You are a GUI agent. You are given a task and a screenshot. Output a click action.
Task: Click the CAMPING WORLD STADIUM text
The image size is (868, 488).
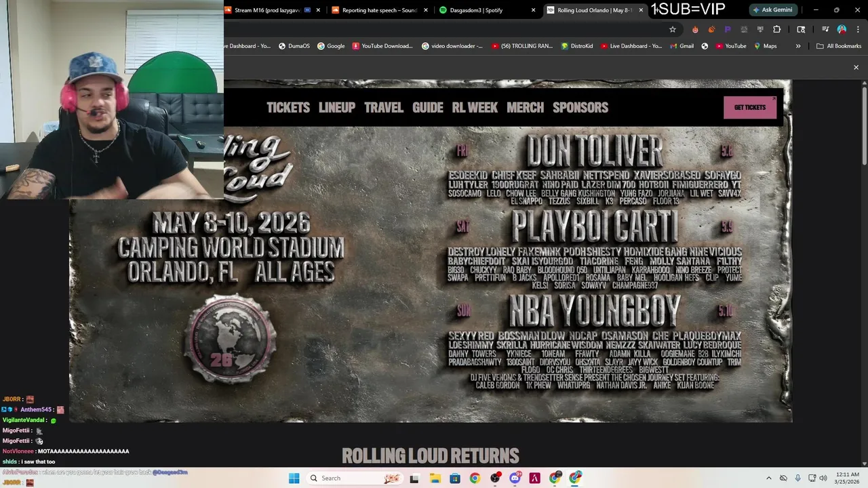click(x=231, y=247)
